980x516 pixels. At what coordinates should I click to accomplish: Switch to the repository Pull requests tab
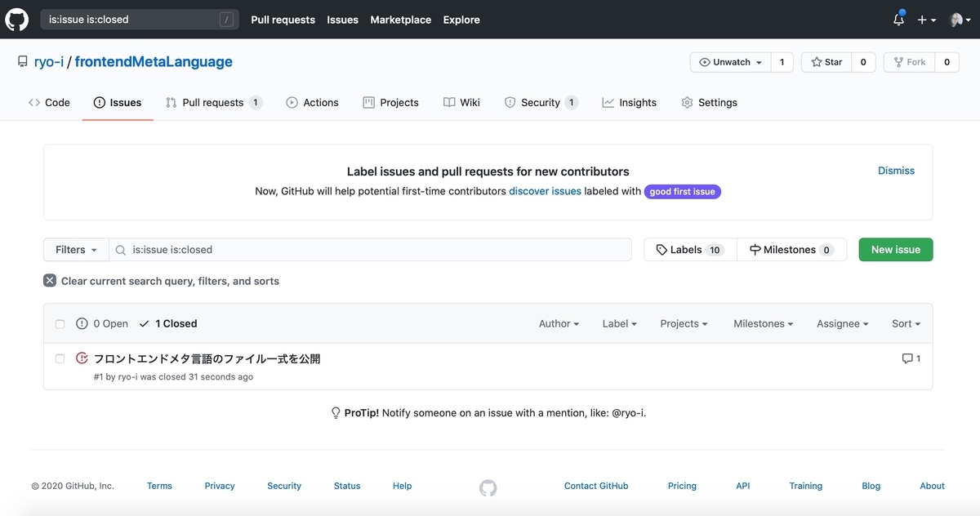(x=214, y=103)
